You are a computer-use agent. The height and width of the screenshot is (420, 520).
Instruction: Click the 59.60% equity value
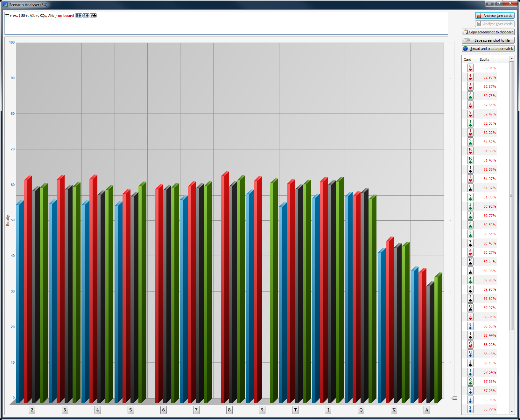pos(490,299)
